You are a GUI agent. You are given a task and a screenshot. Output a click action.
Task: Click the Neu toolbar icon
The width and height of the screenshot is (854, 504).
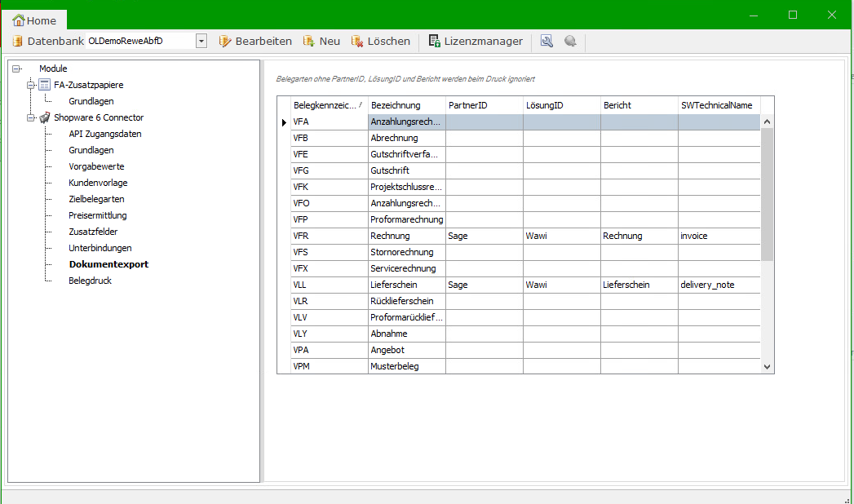308,41
